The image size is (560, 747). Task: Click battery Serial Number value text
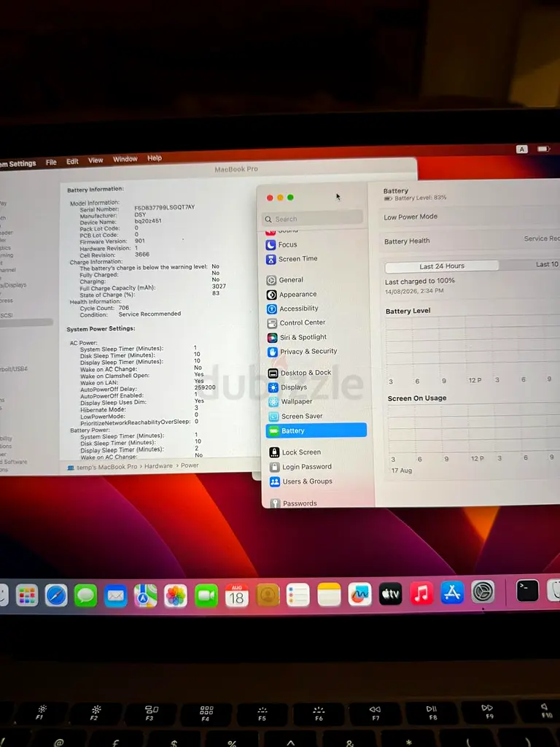(164, 208)
